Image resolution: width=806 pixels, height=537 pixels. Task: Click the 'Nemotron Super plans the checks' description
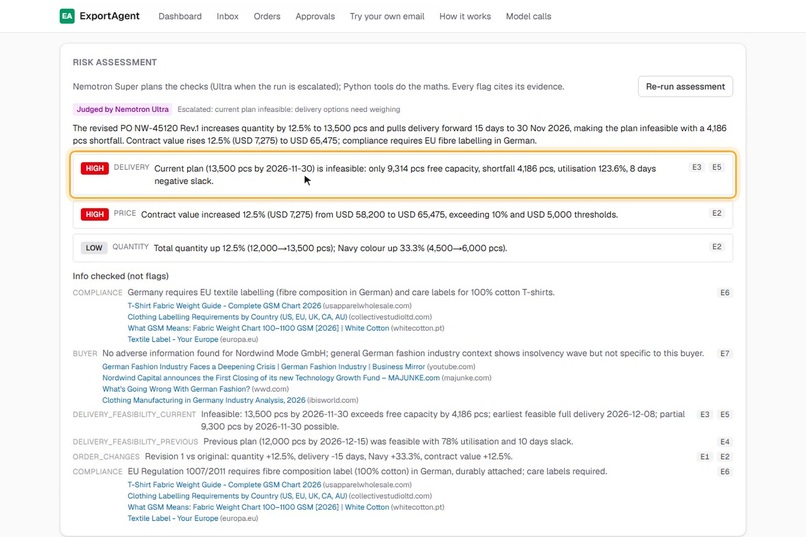click(318, 86)
